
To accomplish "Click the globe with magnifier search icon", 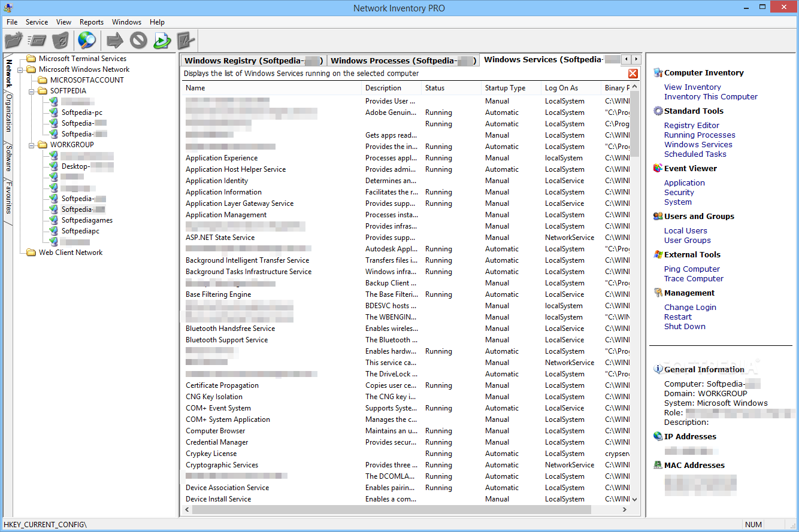I will [x=87, y=41].
